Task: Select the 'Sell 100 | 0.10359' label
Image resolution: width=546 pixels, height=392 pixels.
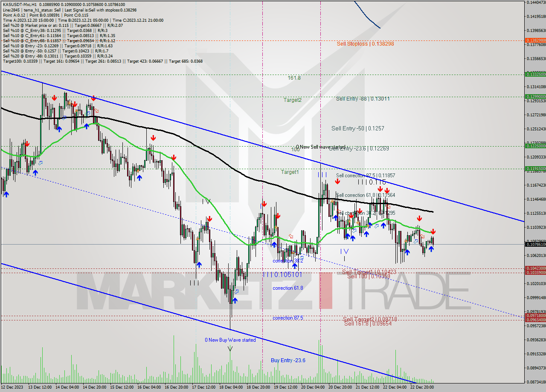Action: point(369,276)
